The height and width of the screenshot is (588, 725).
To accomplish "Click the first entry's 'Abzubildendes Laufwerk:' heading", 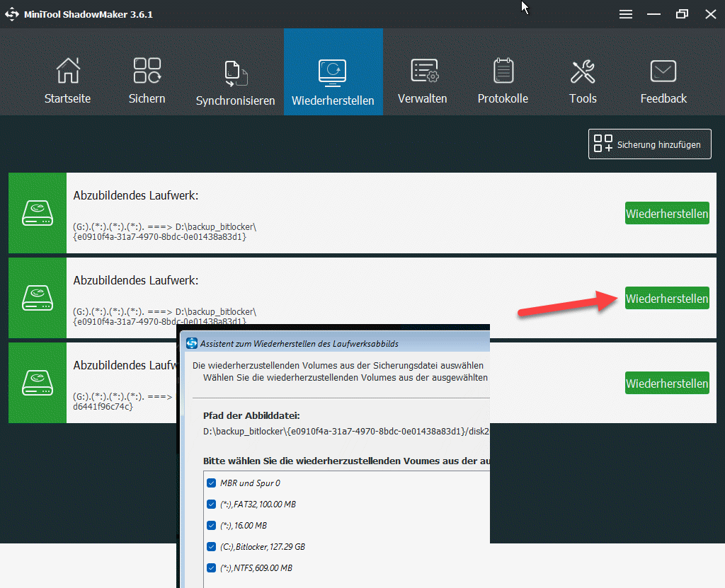I will (x=136, y=195).
